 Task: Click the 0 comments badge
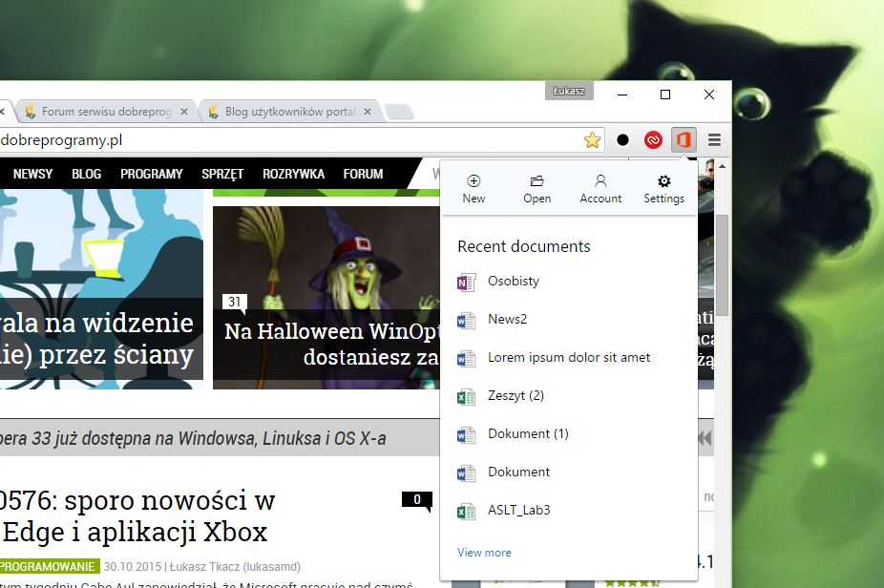[x=416, y=499]
